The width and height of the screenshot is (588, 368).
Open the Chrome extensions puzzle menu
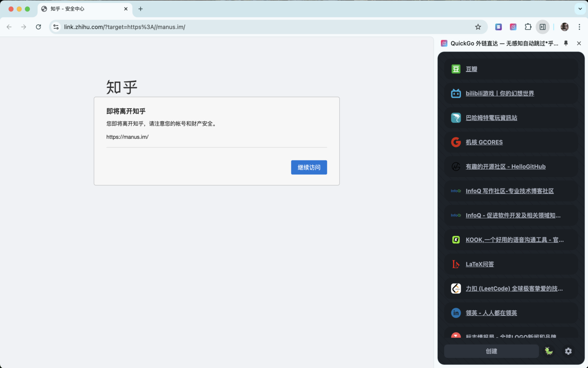528,27
